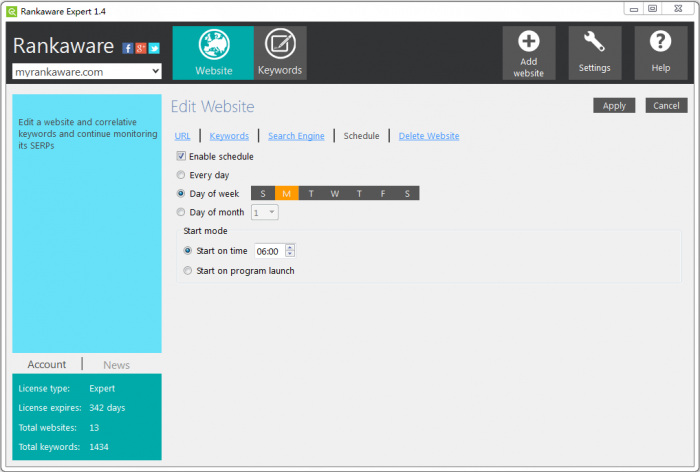Click the Edit Website heading

212,106
